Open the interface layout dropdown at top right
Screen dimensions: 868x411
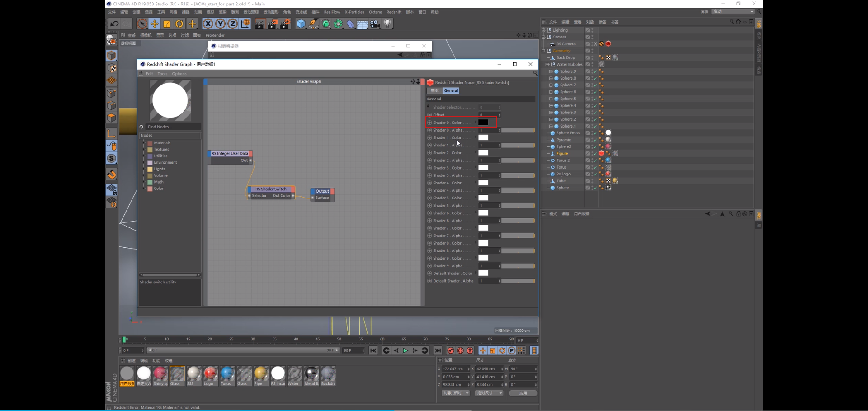point(733,12)
